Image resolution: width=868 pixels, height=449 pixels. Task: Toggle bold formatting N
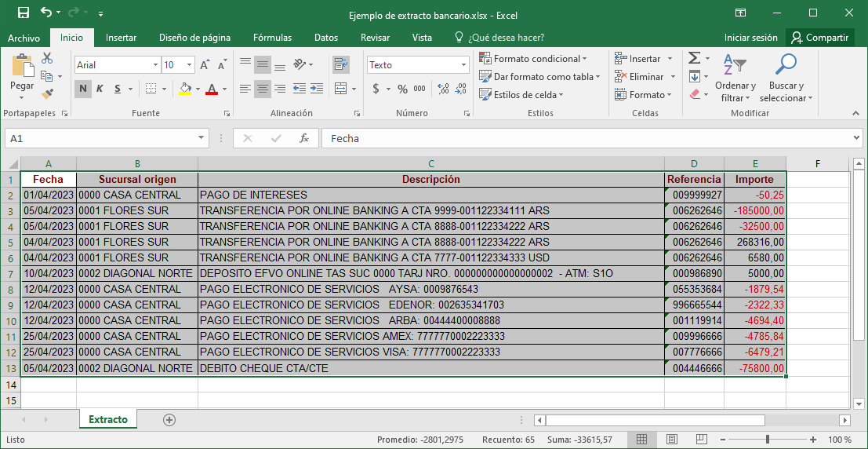click(x=83, y=89)
